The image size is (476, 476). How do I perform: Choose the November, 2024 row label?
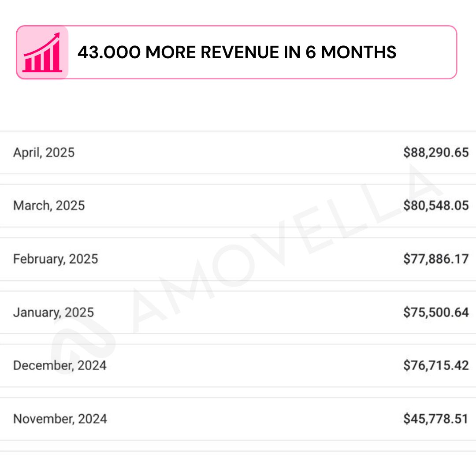coord(60,419)
